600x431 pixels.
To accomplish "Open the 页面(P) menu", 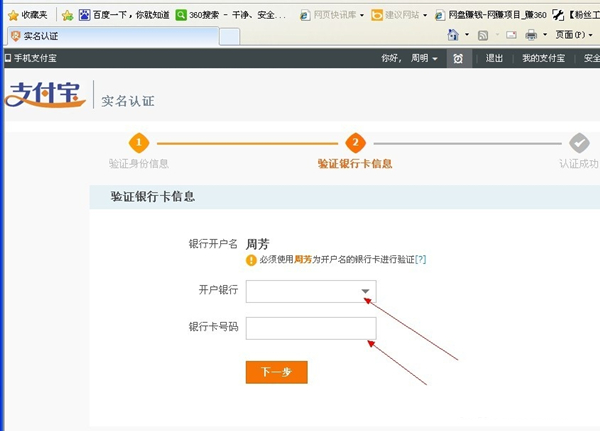I will coord(574,35).
